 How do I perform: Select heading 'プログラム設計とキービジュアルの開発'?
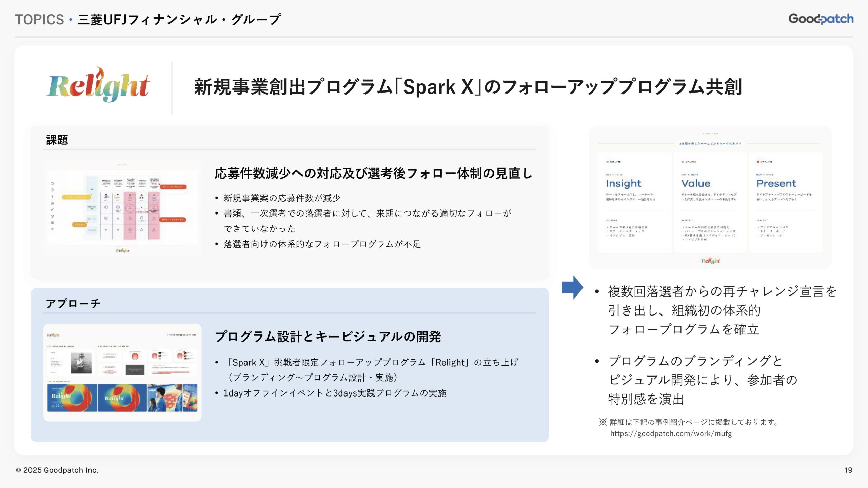[328, 337]
